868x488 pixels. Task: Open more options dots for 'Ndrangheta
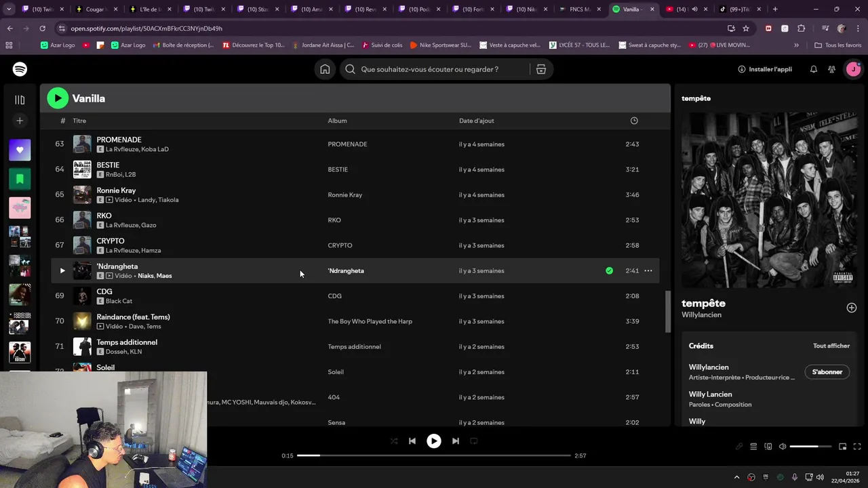click(648, 270)
